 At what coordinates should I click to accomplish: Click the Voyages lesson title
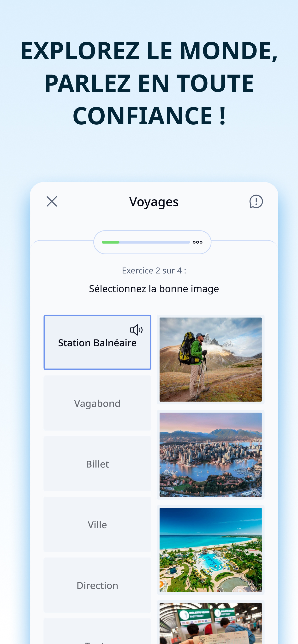tap(154, 202)
